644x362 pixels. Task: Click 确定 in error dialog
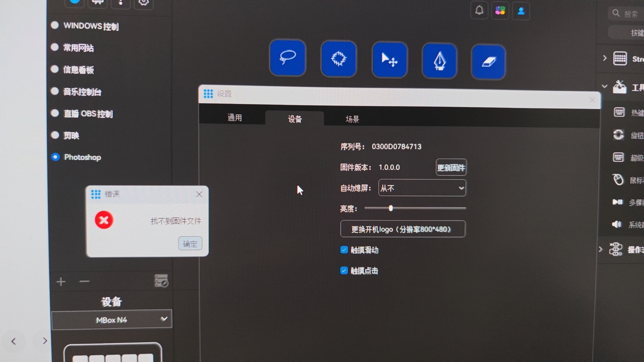[190, 244]
